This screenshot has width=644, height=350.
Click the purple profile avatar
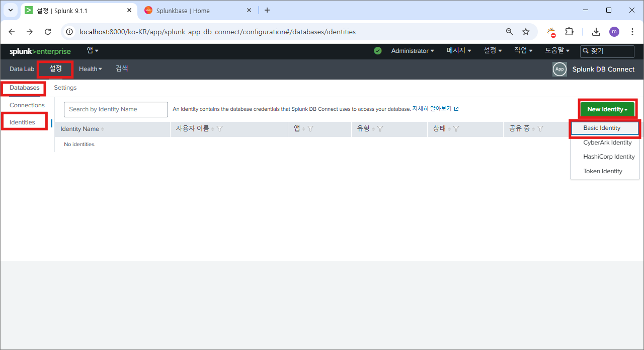pyautogui.click(x=614, y=32)
